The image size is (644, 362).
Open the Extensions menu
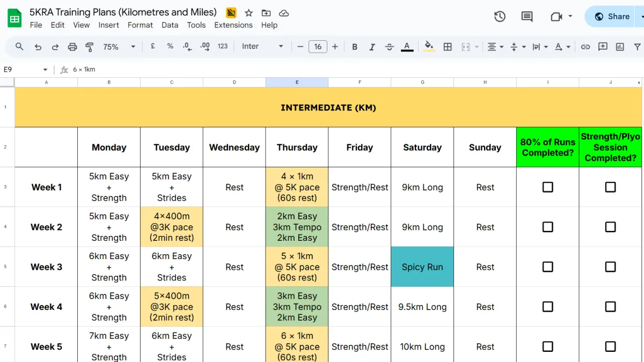233,25
